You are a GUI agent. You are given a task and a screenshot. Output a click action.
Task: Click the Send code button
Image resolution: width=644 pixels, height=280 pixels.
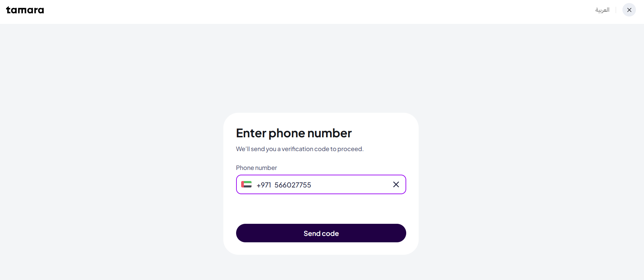tap(321, 233)
